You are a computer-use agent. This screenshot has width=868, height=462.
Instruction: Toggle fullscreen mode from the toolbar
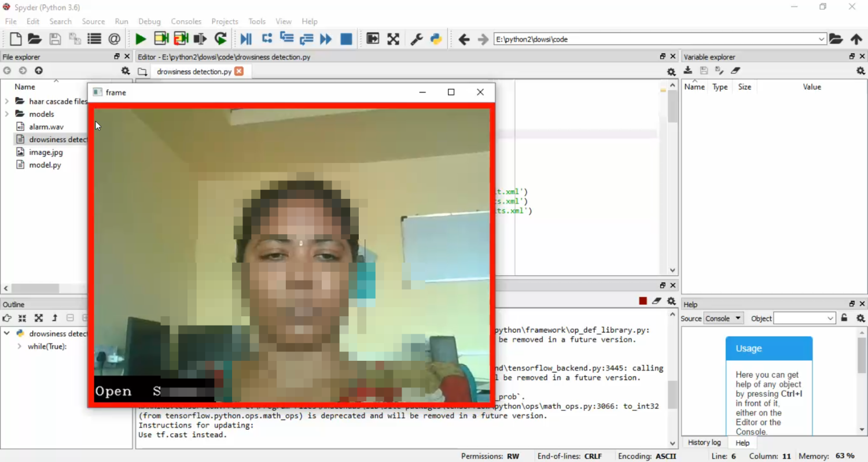[x=393, y=39]
